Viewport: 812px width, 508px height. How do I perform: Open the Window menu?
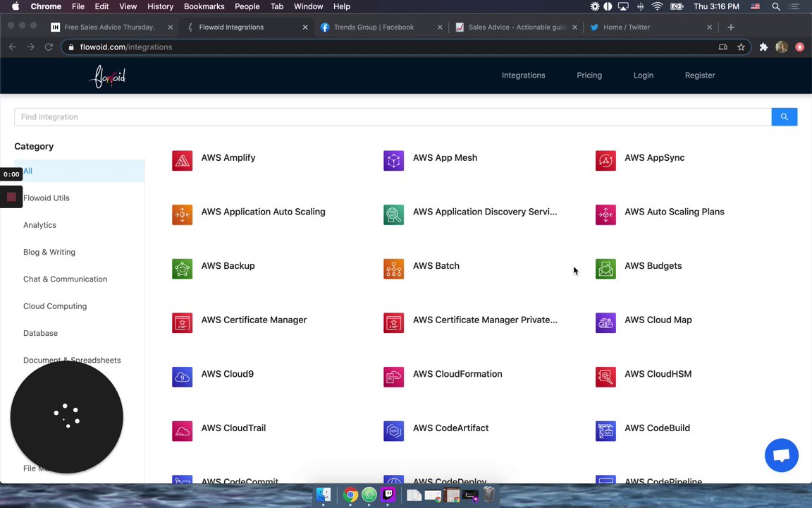[308, 6]
